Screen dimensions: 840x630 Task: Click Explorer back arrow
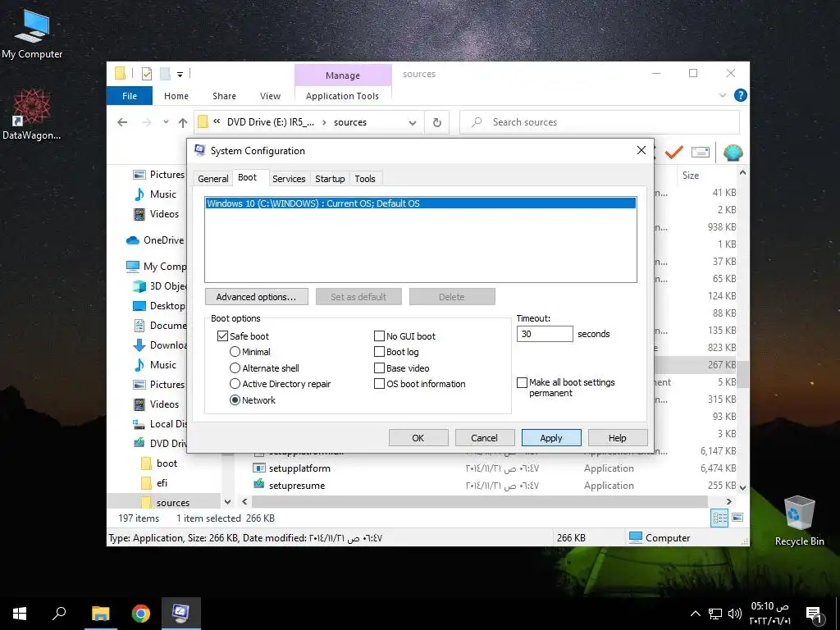tap(122, 122)
